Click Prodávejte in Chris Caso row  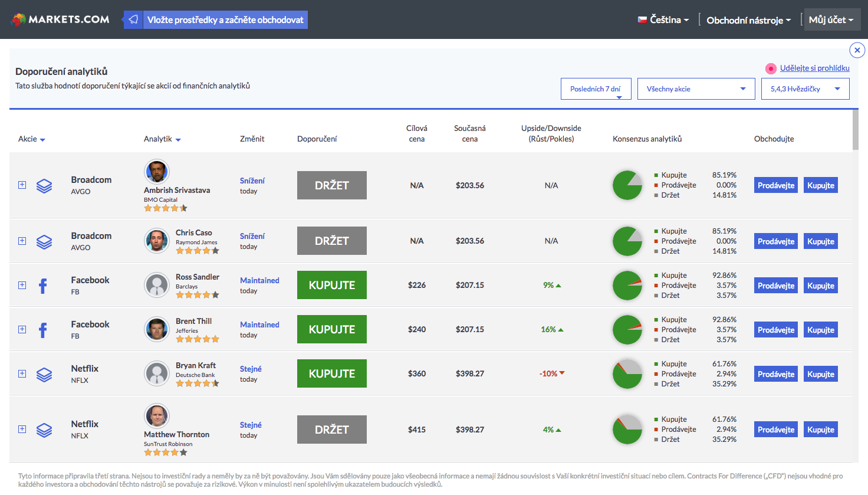[x=776, y=241]
